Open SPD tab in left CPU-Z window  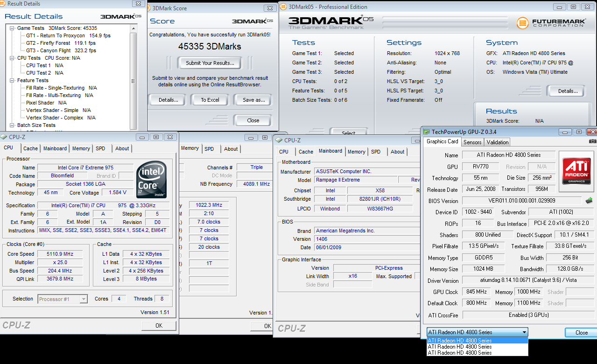tap(100, 148)
